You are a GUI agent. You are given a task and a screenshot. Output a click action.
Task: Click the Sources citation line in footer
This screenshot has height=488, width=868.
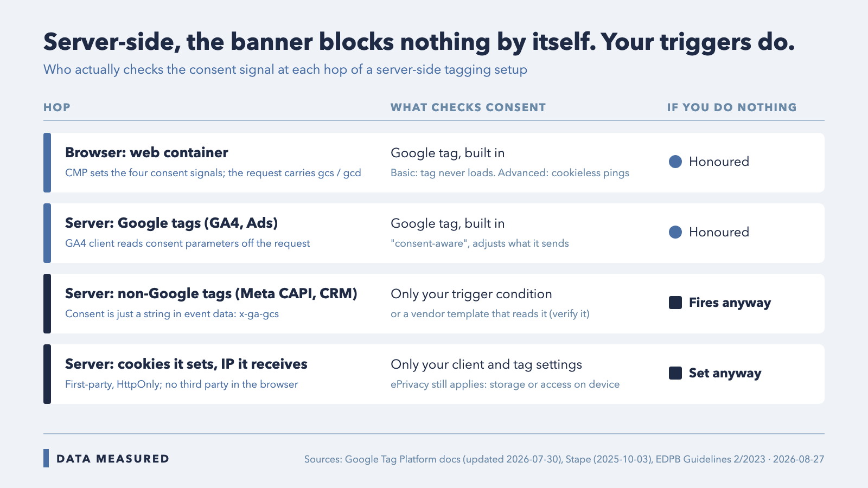pos(564,459)
